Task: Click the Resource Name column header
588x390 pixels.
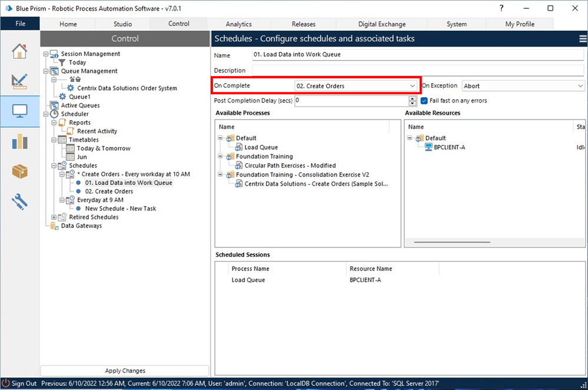Action: (370, 269)
